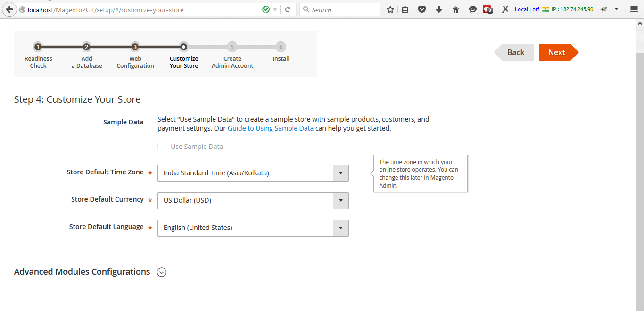The height and width of the screenshot is (311, 644).
Task: Enable the Use Sample Data checkbox
Action: pos(161,147)
